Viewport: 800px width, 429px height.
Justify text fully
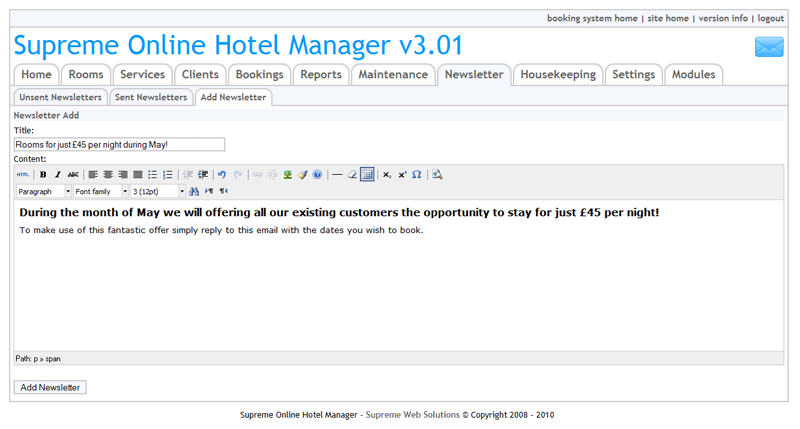click(x=137, y=174)
